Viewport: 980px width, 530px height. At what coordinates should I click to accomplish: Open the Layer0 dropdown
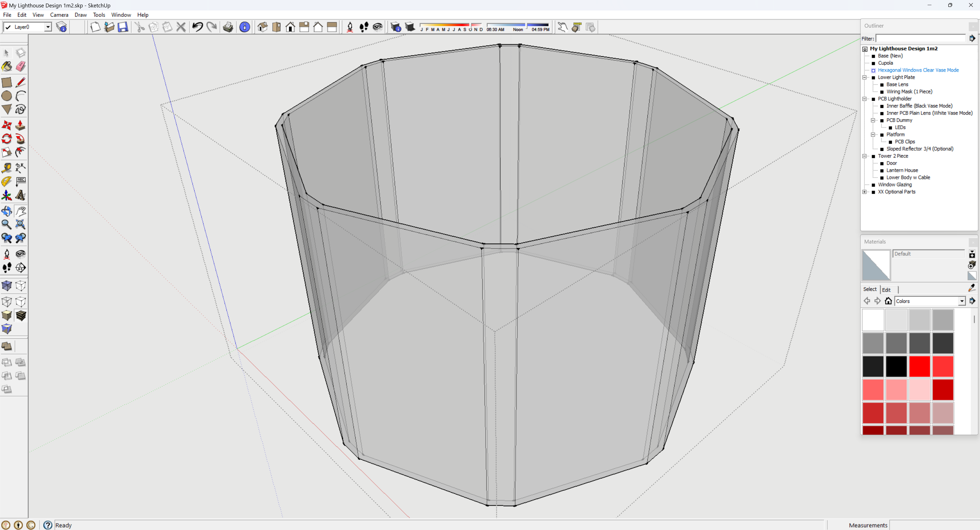tap(48, 27)
